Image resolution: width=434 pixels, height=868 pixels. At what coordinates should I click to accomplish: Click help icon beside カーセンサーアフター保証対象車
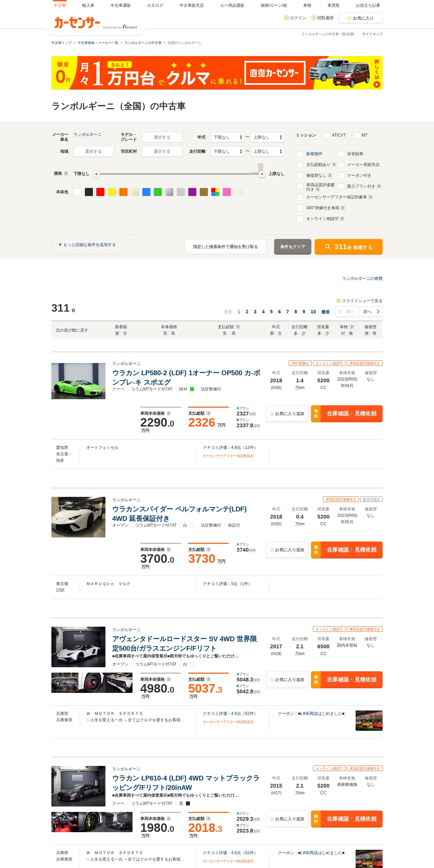(x=370, y=197)
